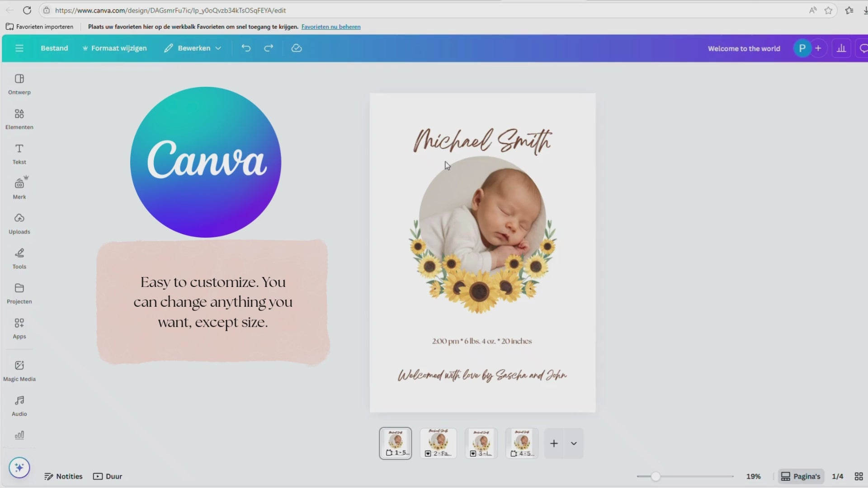Click the 1/4 page counter
The image size is (868, 488).
tap(837, 476)
